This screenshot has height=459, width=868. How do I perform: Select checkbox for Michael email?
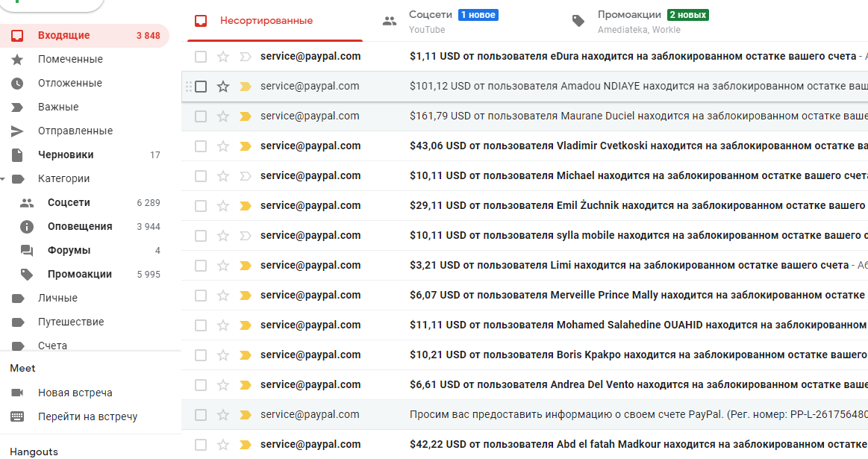click(201, 176)
